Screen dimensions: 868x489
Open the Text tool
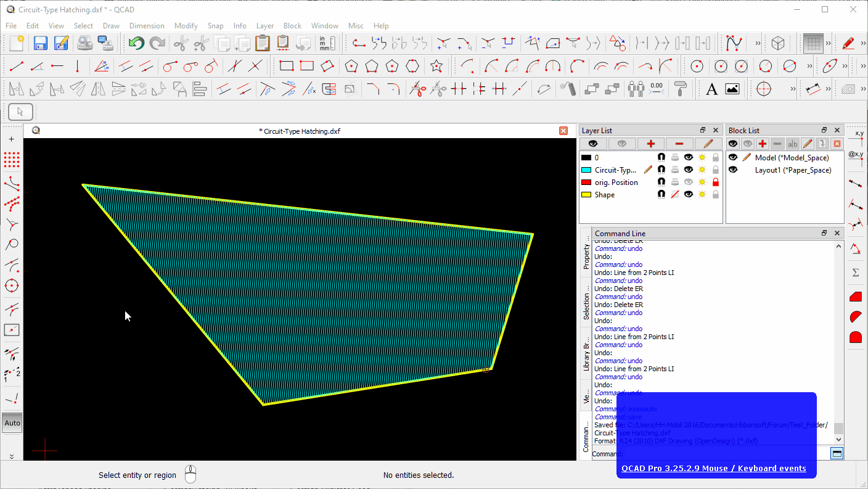click(712, 89)
